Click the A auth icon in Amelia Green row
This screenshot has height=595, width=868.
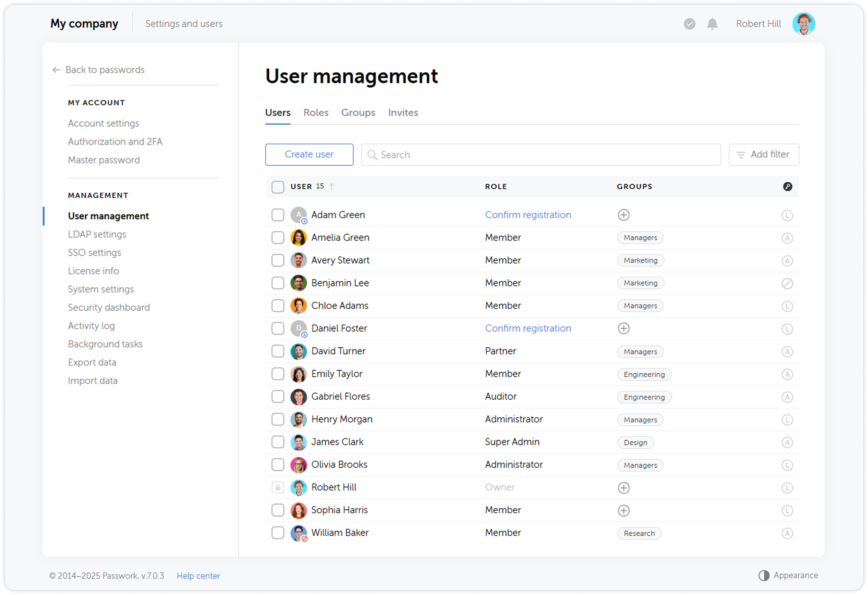tap(787, 238)
